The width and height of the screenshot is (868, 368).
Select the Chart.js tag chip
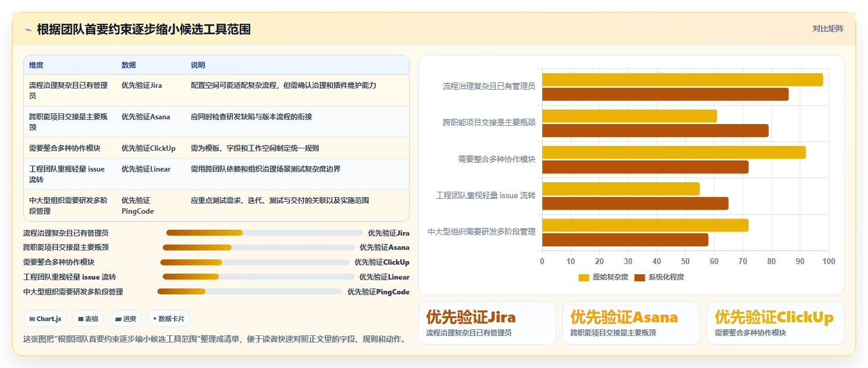point(46,319)
